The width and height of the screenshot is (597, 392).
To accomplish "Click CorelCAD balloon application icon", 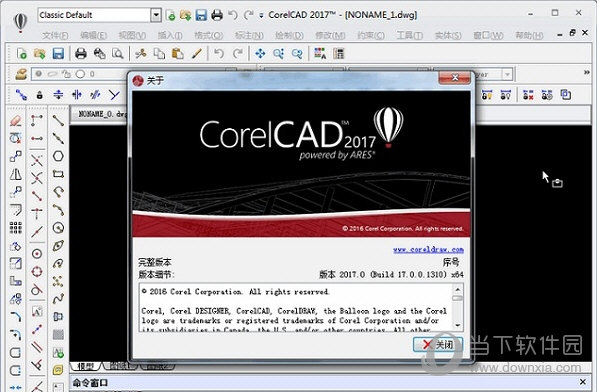I will [20, 22].
